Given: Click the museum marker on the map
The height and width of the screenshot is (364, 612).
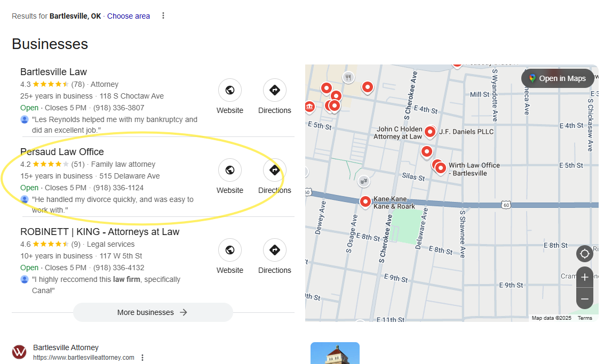Looking at the screenshot, I should click(x=310, y=106).
